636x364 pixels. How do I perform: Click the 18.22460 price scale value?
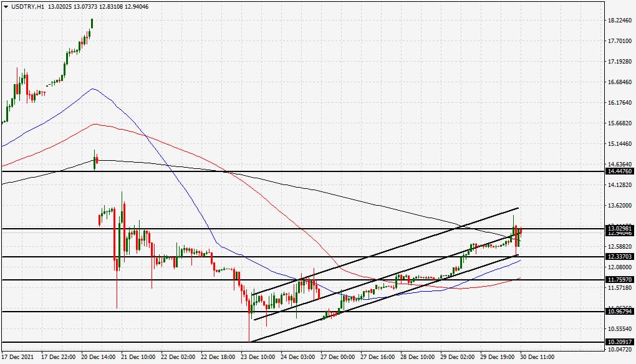tap(620, 21)
